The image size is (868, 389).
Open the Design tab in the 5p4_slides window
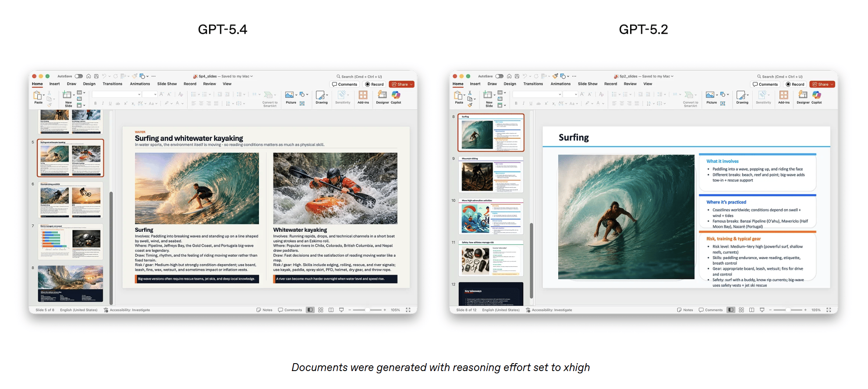(x=89, y=84)
